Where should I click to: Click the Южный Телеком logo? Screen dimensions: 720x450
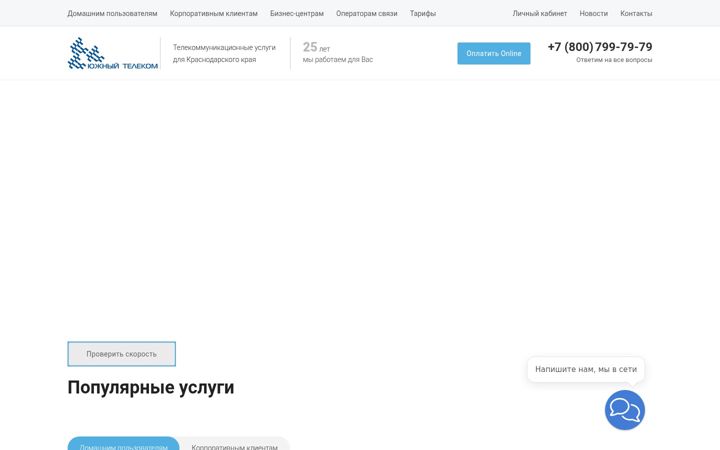click(112, 53)
